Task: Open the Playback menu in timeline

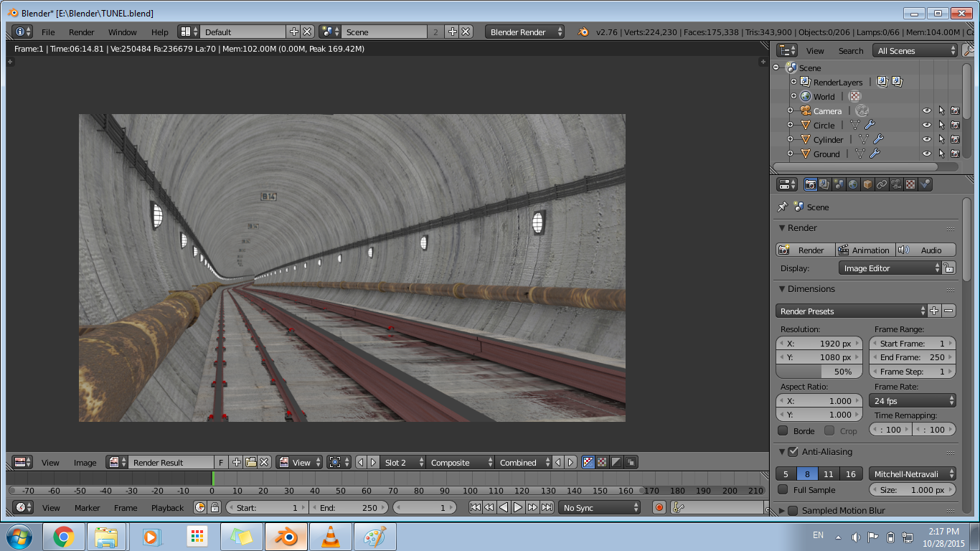Action: click(167, 507)
